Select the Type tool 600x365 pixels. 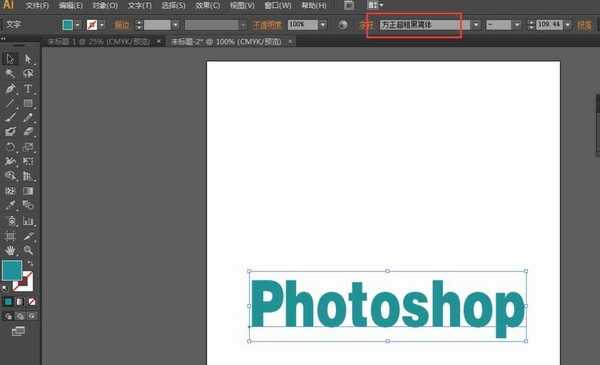point(28,88)
